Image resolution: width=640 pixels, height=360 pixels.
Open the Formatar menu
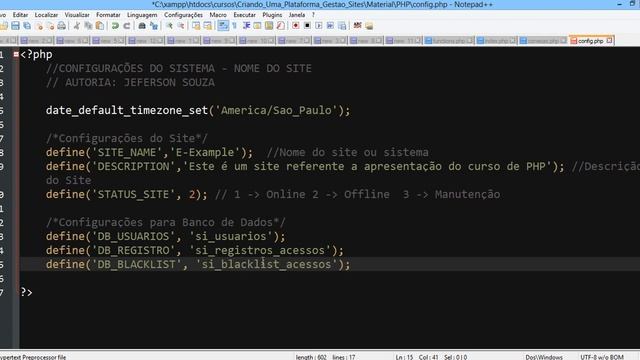pyautogui.click(x=108, y=15)
